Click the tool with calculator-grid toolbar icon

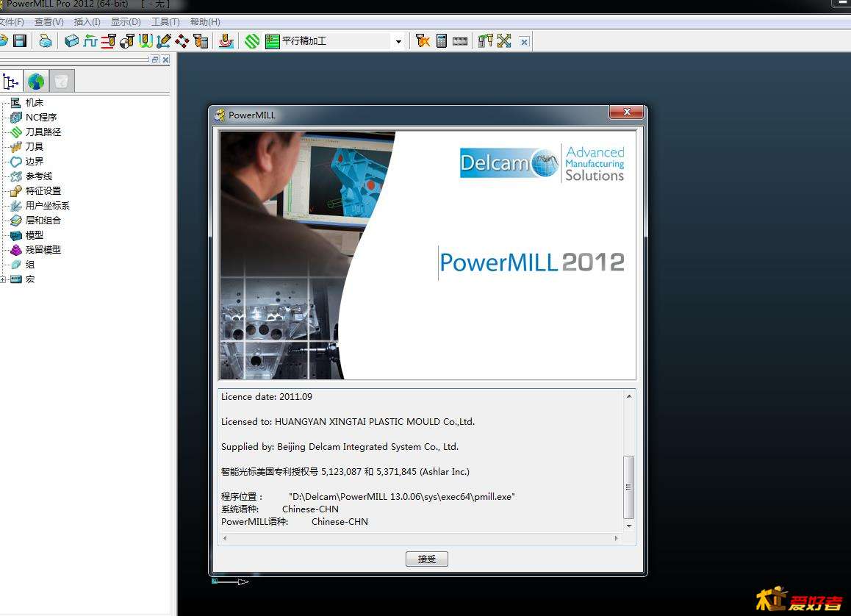(x=201, y=40)
